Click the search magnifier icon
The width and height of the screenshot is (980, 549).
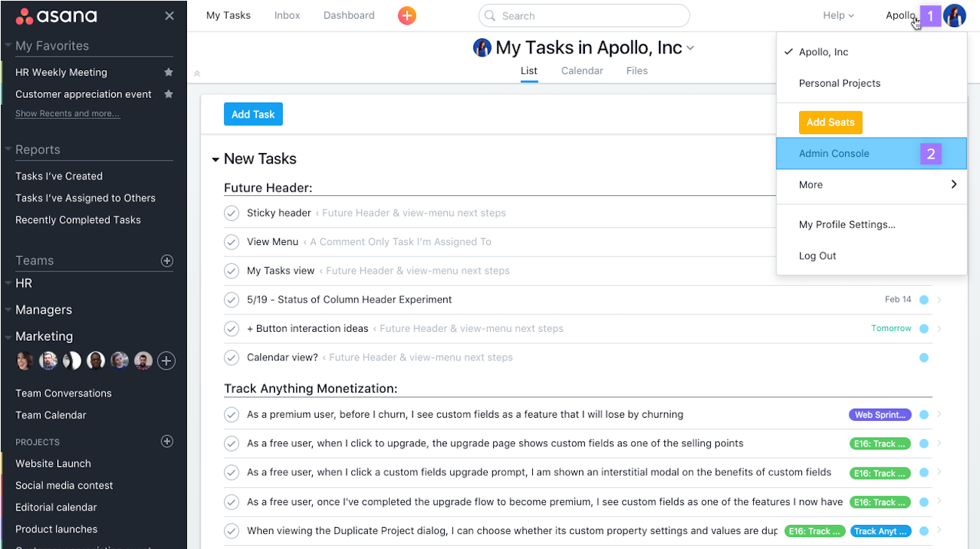click(490, 16)
